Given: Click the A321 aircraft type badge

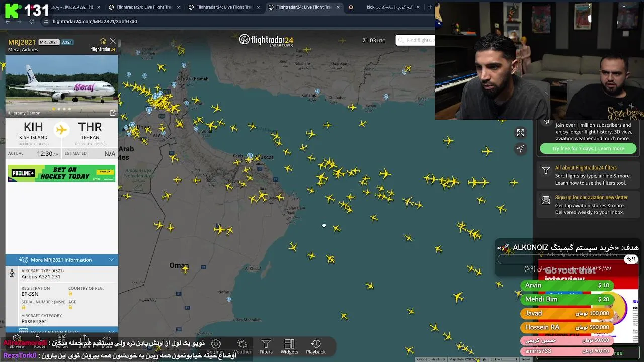Looking at the screenshot, I should tap(67, 42).
